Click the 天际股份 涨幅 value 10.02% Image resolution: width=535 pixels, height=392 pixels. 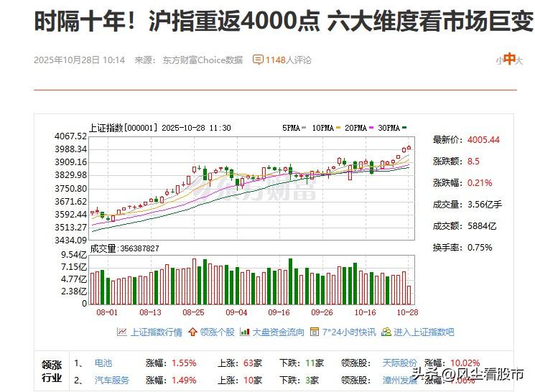[x=465, y=363]
